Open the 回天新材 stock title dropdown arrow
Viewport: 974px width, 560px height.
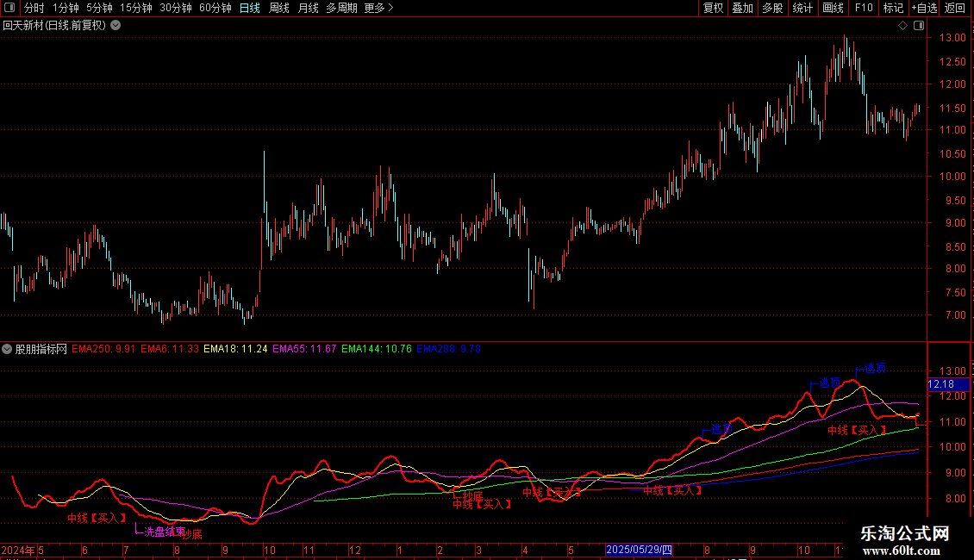[x=116, y=26]
